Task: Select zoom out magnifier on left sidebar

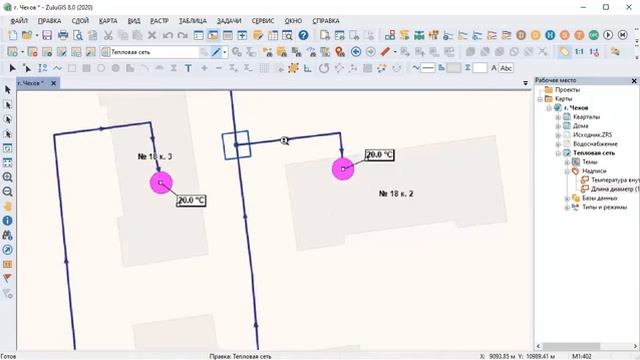Action: coord(7,191)
